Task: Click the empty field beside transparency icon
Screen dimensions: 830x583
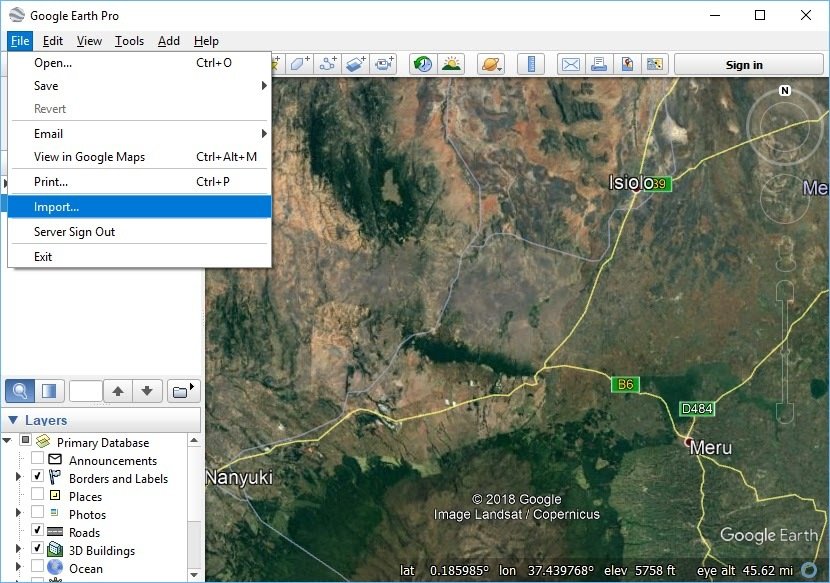Action: pyautogui.click(x=86, y=391)
